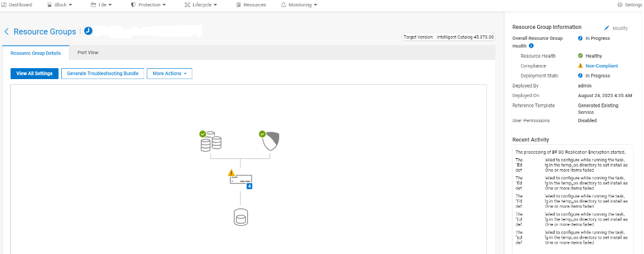Screen dimensions: 644x254
Task: Click 'Generated Existing Service' template value
Action: (x=598, y=109)
